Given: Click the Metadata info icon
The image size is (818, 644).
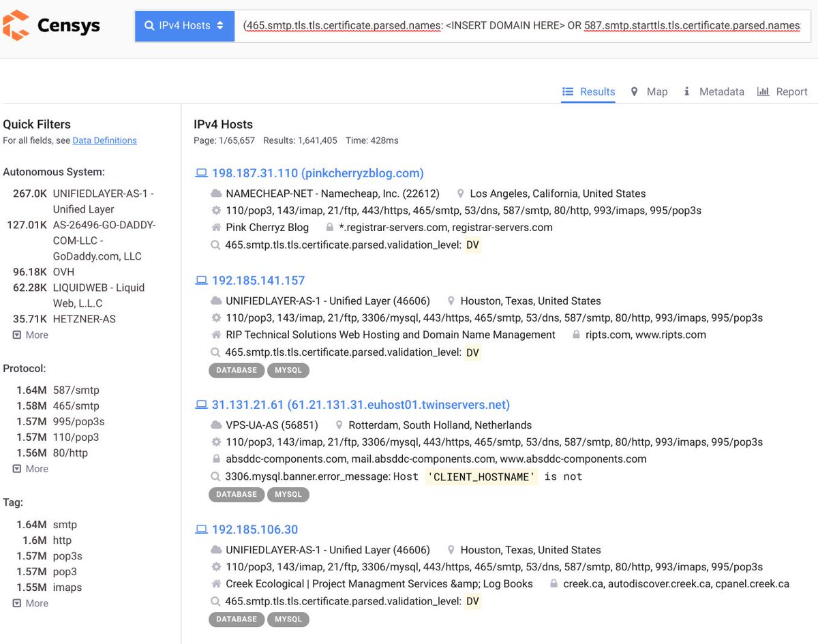Looking at the screenshot, I should coord(686,91).
